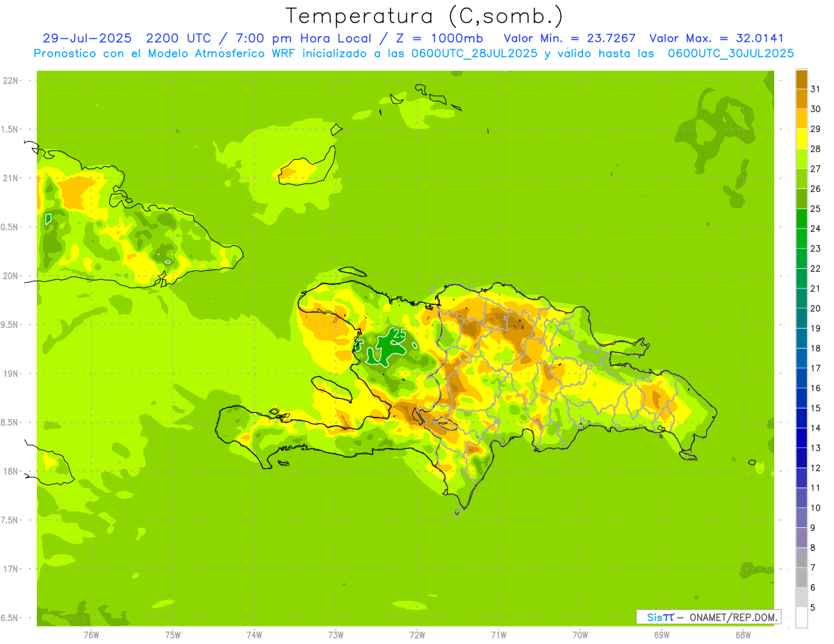
Task: Click the "19N" latitude label
Action: tap(10, 373)
